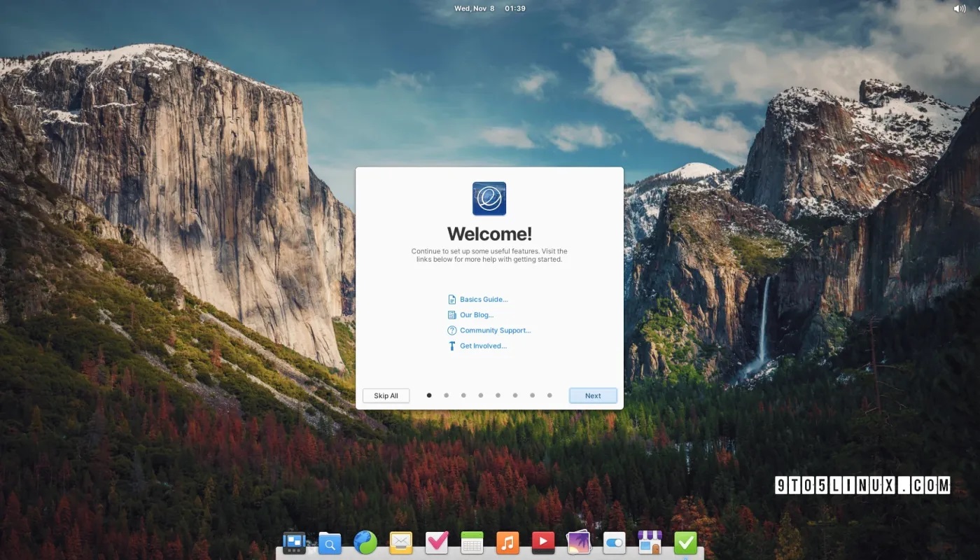Open the Photos app from the dock
The width and height of the screenshot is (980, 560).
(x=578, y=542)
